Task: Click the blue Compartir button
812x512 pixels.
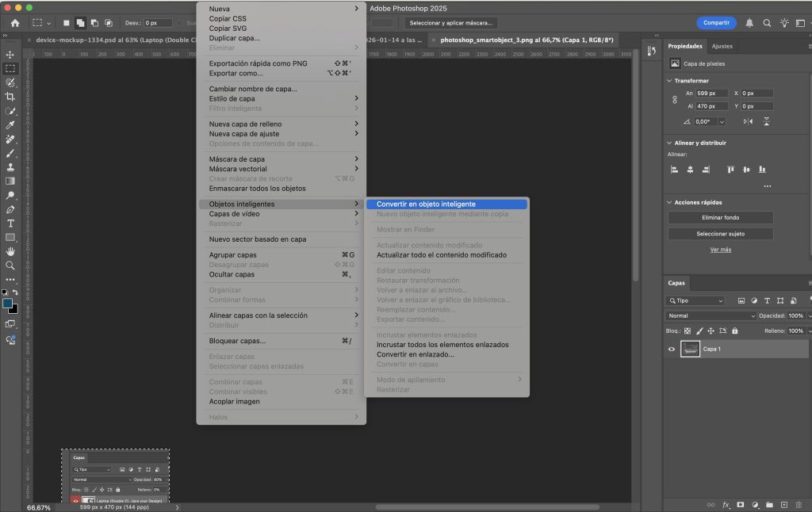Action: [716, 23]
